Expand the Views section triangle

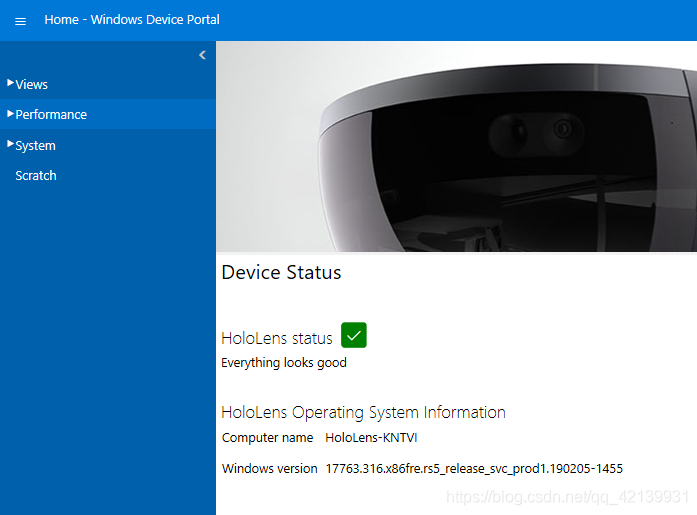11,83
